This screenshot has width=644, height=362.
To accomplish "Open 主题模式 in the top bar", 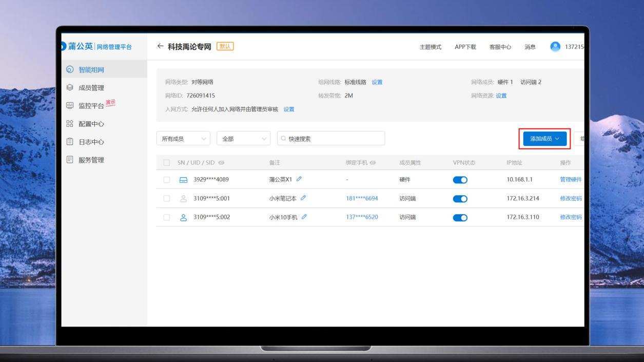I will tap(430, 47).
